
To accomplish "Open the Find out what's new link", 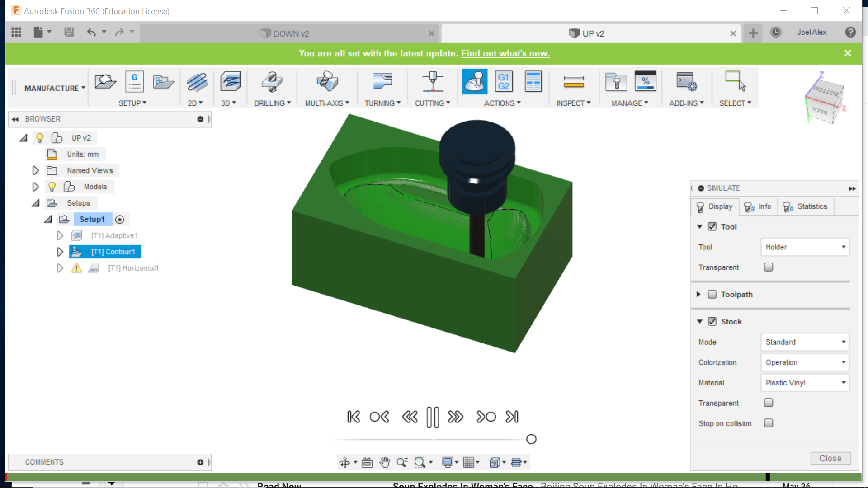I will click(505, 53).
